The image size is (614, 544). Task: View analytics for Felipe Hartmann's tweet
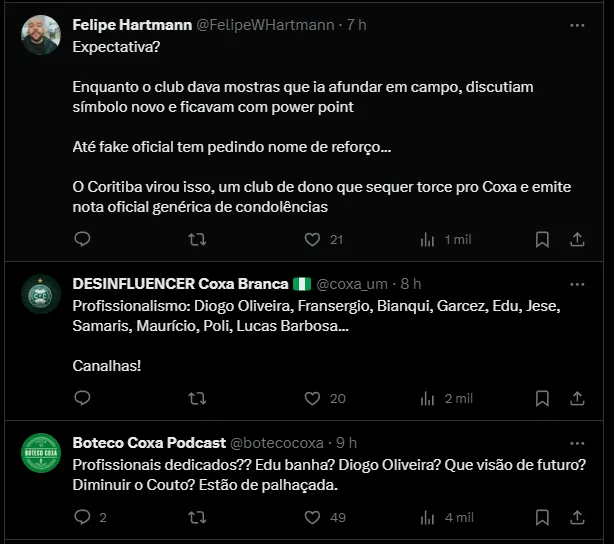(x=427, y=239)
